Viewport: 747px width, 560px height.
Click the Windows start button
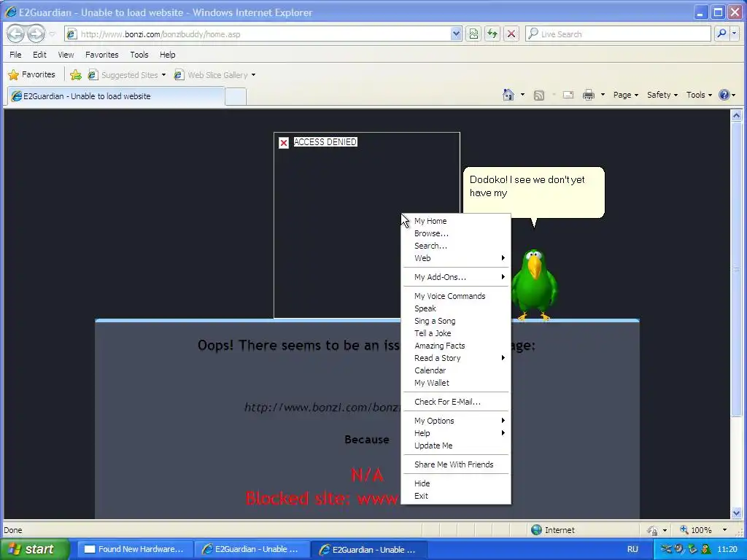(34, 549)
